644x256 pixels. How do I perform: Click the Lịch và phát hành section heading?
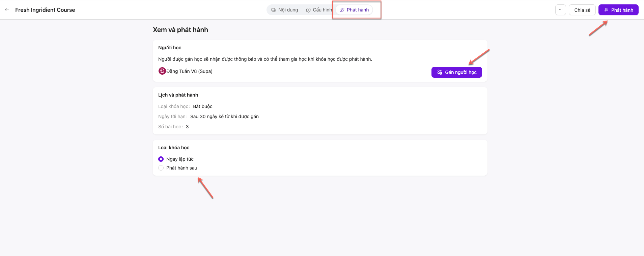[x=178, y=95]
